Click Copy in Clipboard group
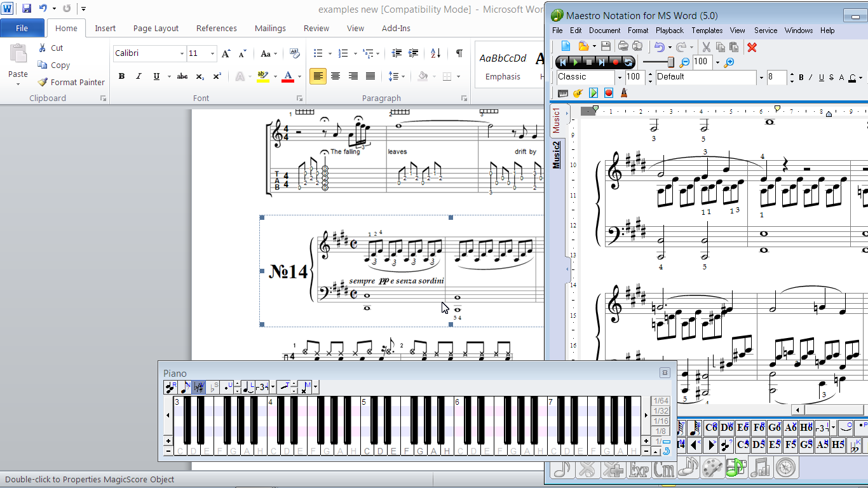 point(54,65)
